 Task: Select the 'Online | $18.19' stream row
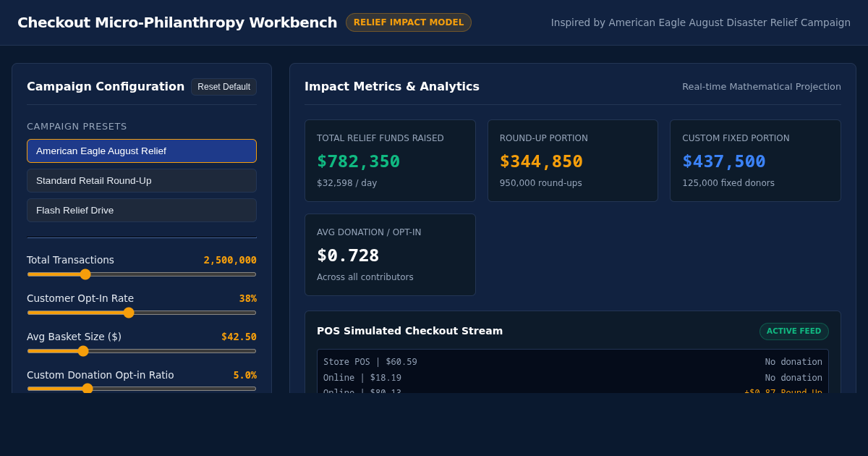point(573,378)
